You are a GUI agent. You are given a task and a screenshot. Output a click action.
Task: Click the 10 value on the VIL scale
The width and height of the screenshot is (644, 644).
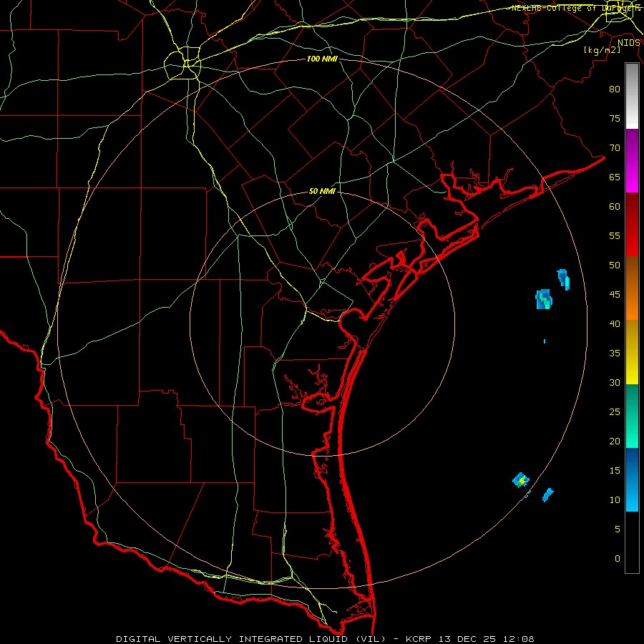pyautogui.click(x=615, y=500)
